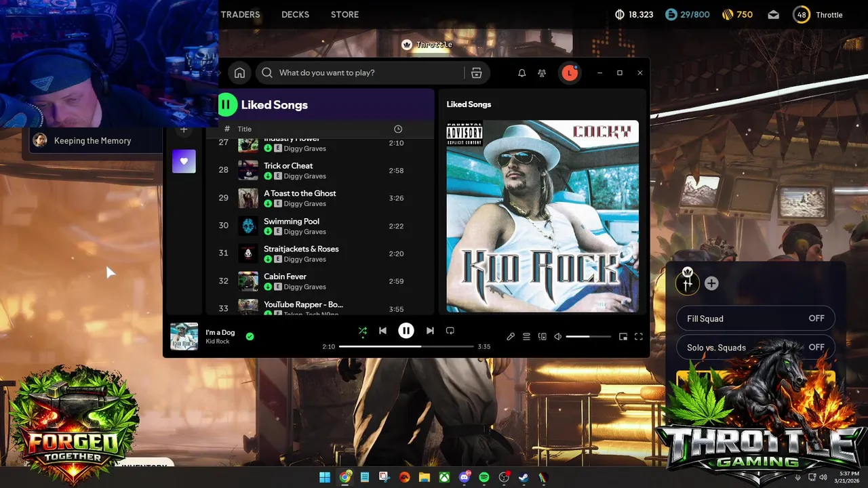Viewport: 868px width, 488px height.
Task: Open Connect to a device icon
Action: 542,336
